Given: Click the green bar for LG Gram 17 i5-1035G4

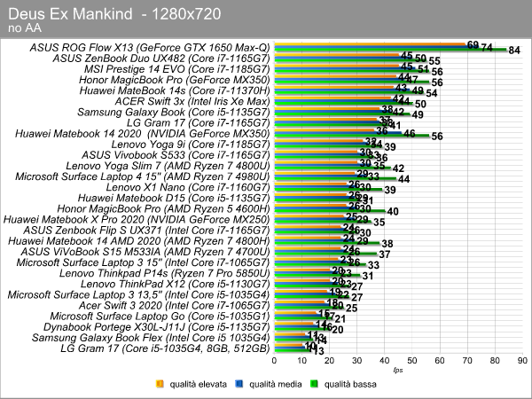Looking at the screenshot, I should pos(292,351).
